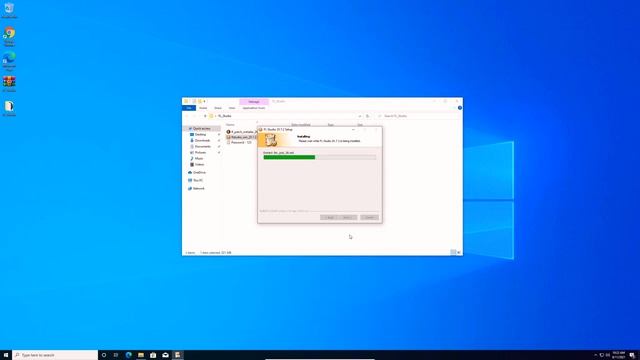640x360 pixels.
Task: Launch Edge from the taskbar
Action: click(129, 355)
